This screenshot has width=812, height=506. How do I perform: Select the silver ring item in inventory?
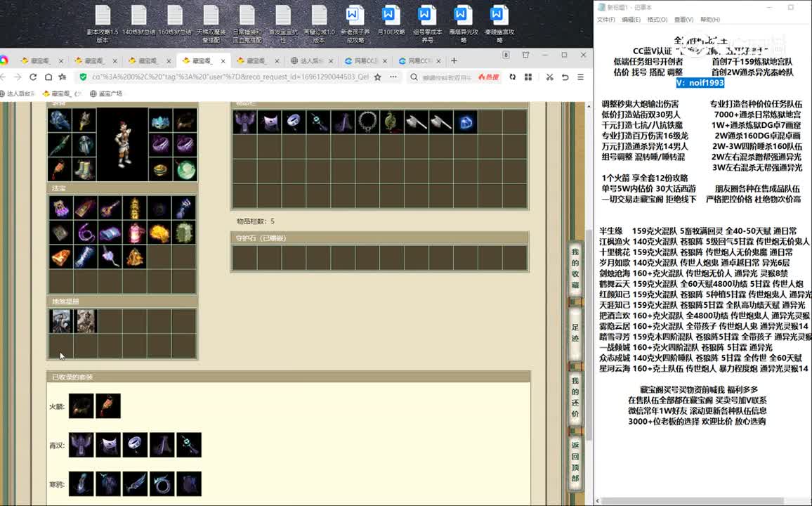(294, 122)
